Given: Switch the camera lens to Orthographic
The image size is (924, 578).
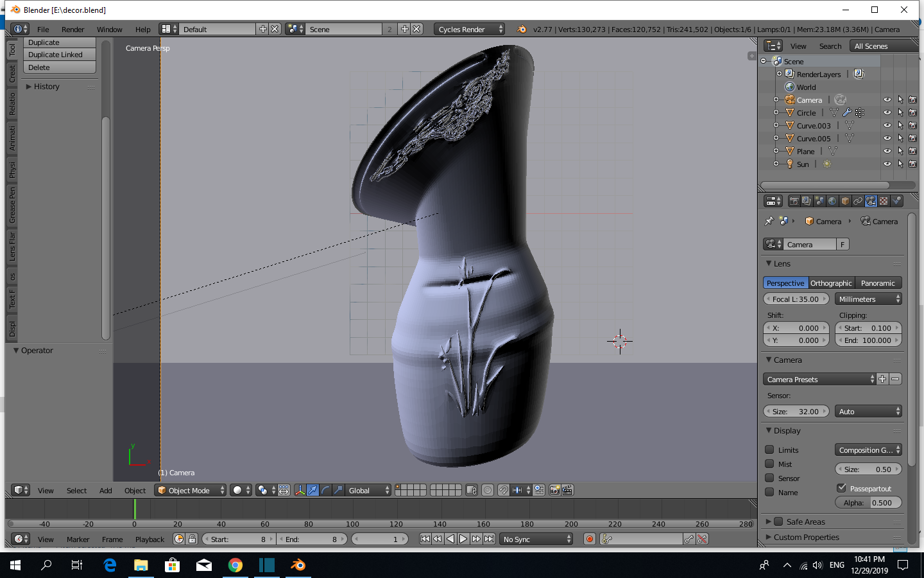Looking at the screenshot, I should coord(830,283).
